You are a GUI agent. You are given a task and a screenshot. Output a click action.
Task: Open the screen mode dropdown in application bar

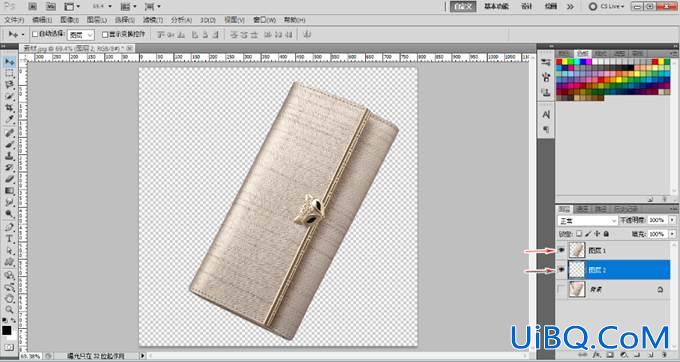[x=152, y=7]
